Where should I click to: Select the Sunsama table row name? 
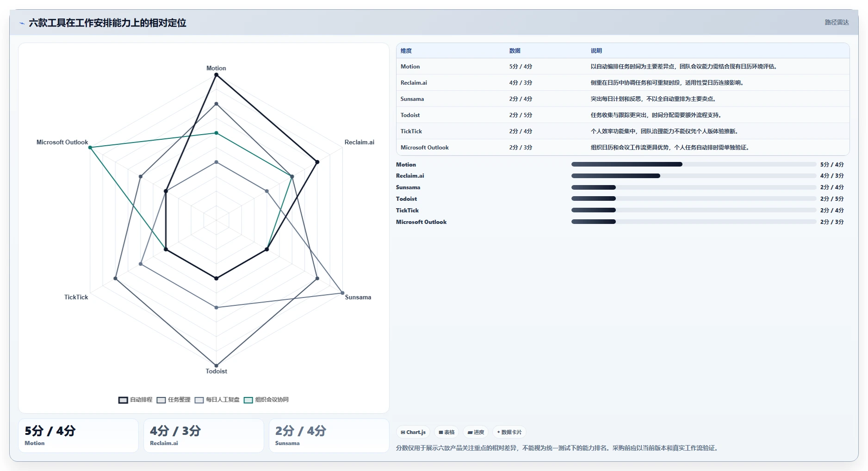[x=412, y=99]
